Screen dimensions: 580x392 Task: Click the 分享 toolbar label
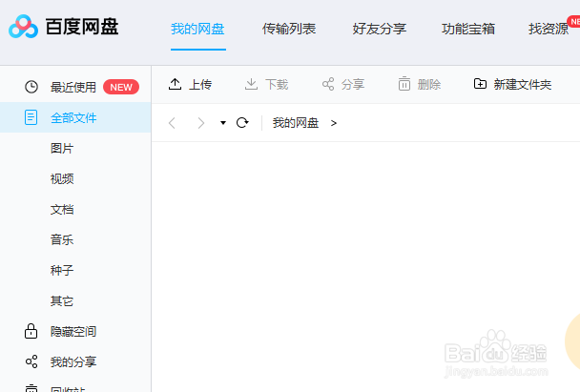(353, 85)
